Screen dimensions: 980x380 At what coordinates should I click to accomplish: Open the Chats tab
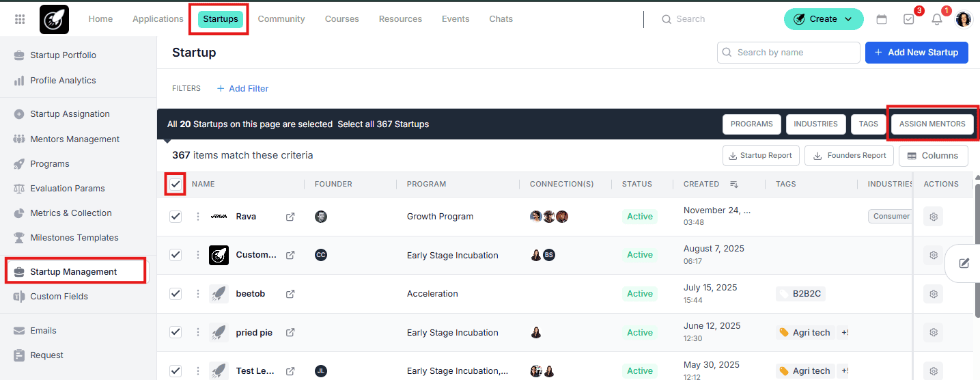(x=501, y=19)
